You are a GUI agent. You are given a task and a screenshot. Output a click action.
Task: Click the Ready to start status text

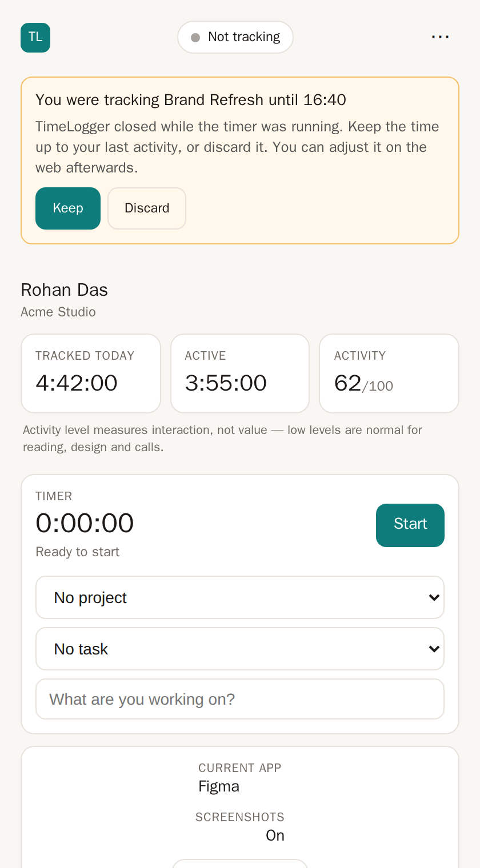click(x=78, y=552)
